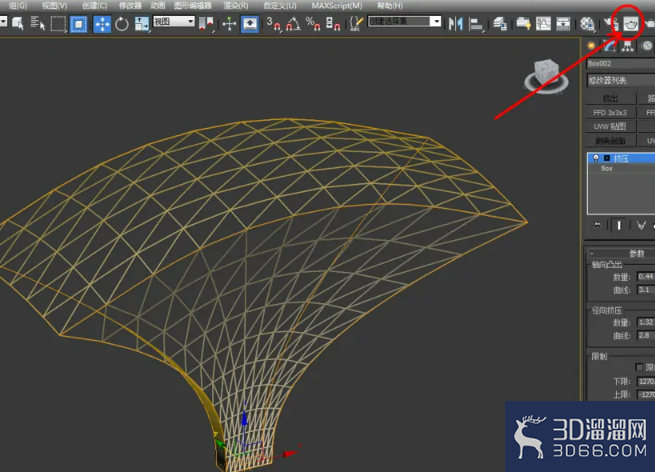655x472 pixels.
Task: Click the Align tool icon
Action: tap(475, 24)
